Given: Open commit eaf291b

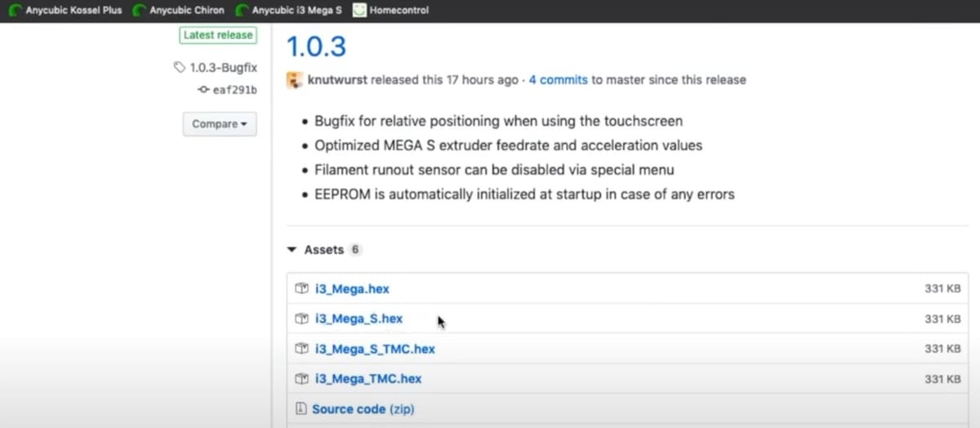Looking at the screenshot, I should [234, 90].
